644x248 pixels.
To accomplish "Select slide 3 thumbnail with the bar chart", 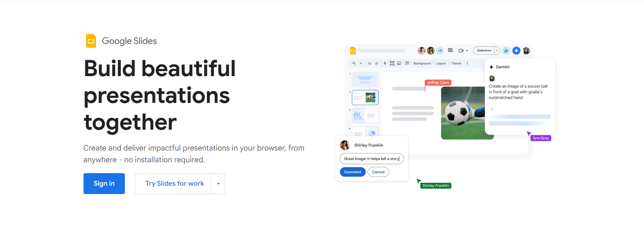I will click(x=365, y=116).
